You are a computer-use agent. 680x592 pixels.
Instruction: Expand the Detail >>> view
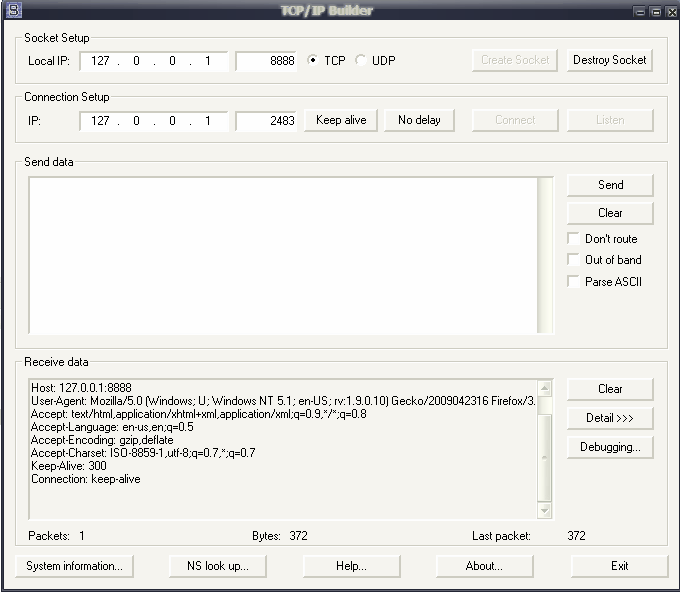610,418
